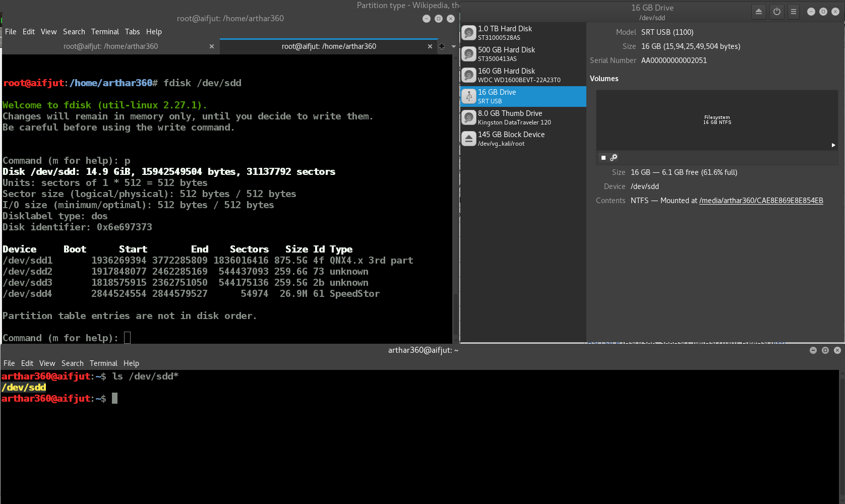Select the 145 GB Block Device
The height and width of the screenshot is (504, 845).
pyautogui.click(x=523, y=139)
